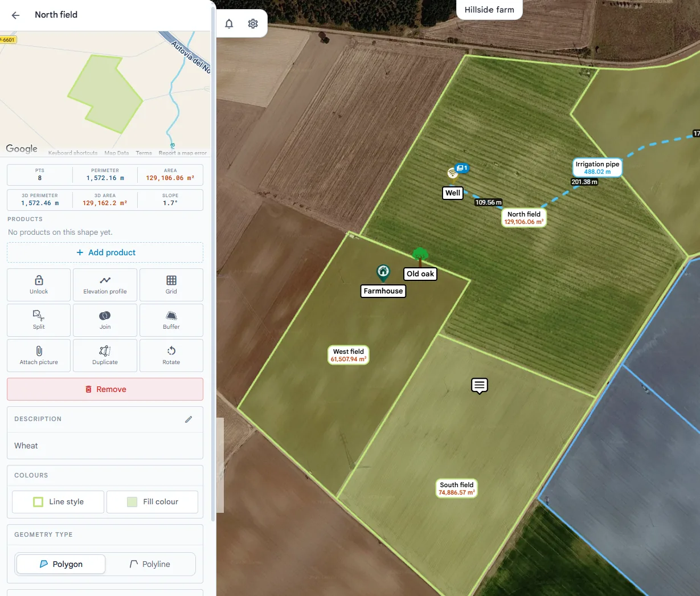Viewport: 700px width, 596px height.
Task: Open Google Maps Terms link
Action: [144, 153]
